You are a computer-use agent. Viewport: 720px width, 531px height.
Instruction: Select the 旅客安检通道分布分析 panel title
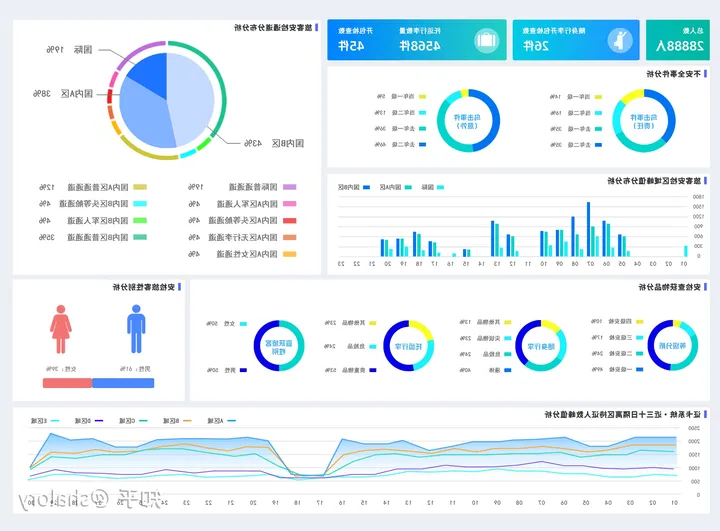[272, 28]
